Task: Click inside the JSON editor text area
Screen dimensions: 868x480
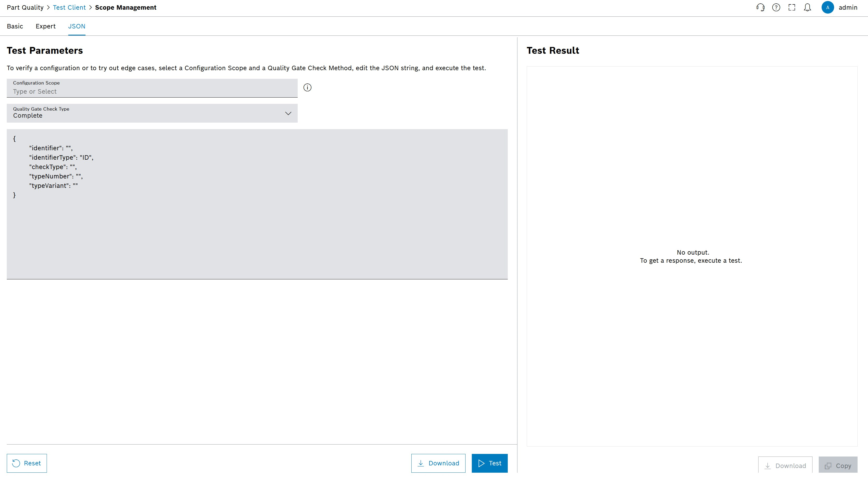Action: tap(257, 204)
